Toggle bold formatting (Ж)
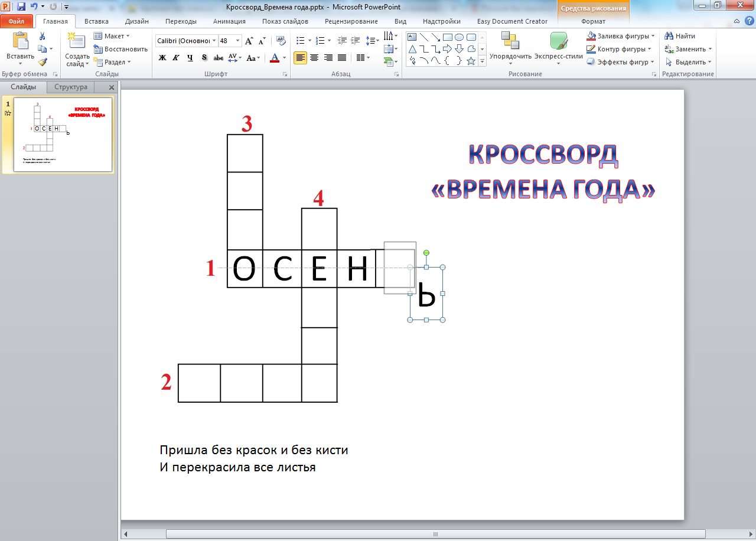Viewport: 756px width, 541px height. (162, 58)
